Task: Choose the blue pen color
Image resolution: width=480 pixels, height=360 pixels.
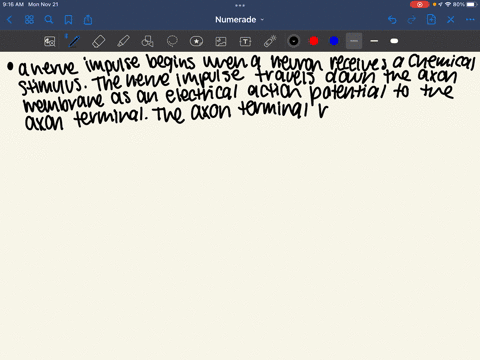Action: coord(334,41)
